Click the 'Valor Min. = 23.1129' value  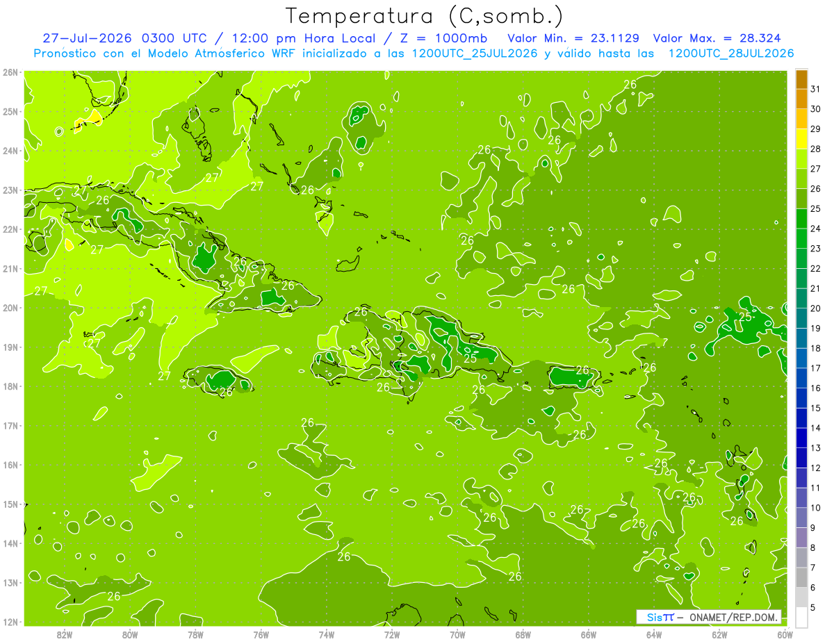tap(573, 38)
